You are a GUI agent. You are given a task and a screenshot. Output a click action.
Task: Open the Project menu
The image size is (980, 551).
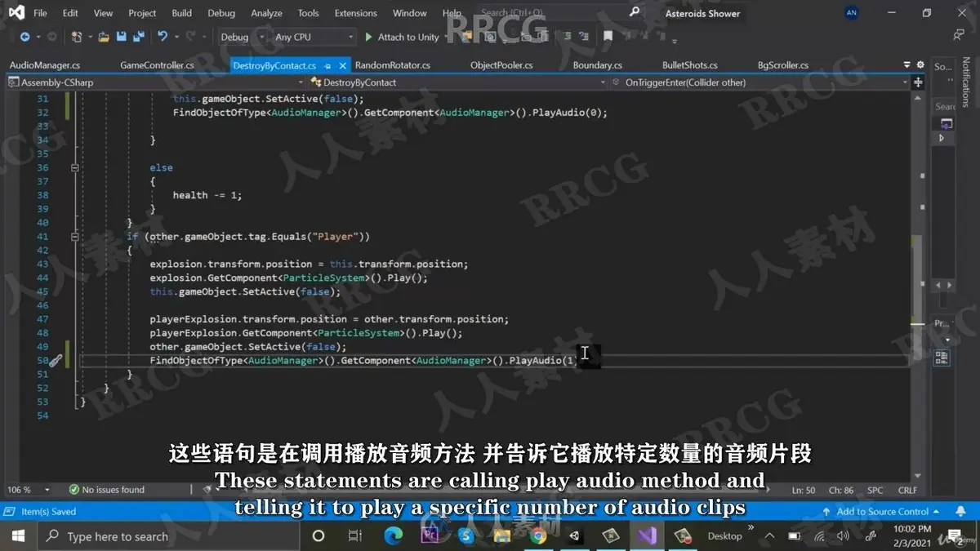pos(142,13)
